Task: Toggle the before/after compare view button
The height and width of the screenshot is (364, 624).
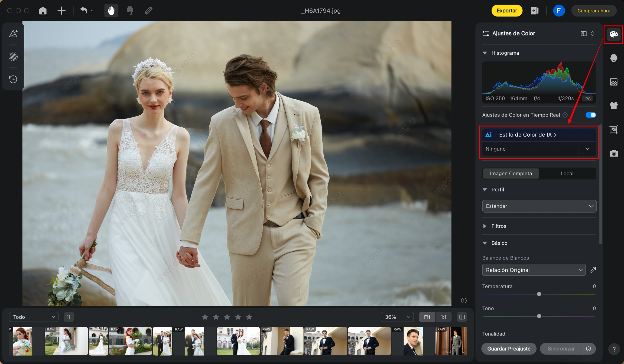Action: click(x=462, y=317)
